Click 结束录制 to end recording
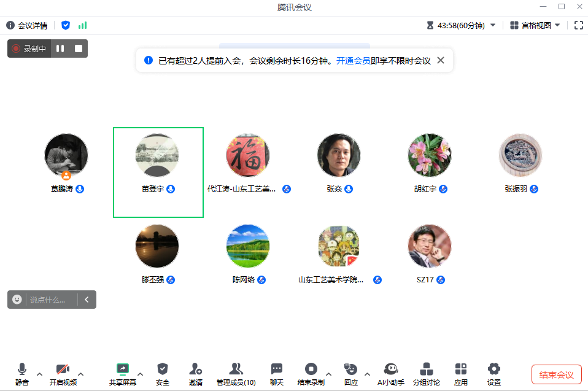The width and height of the screenshot is (588, 391). point(311,374)
